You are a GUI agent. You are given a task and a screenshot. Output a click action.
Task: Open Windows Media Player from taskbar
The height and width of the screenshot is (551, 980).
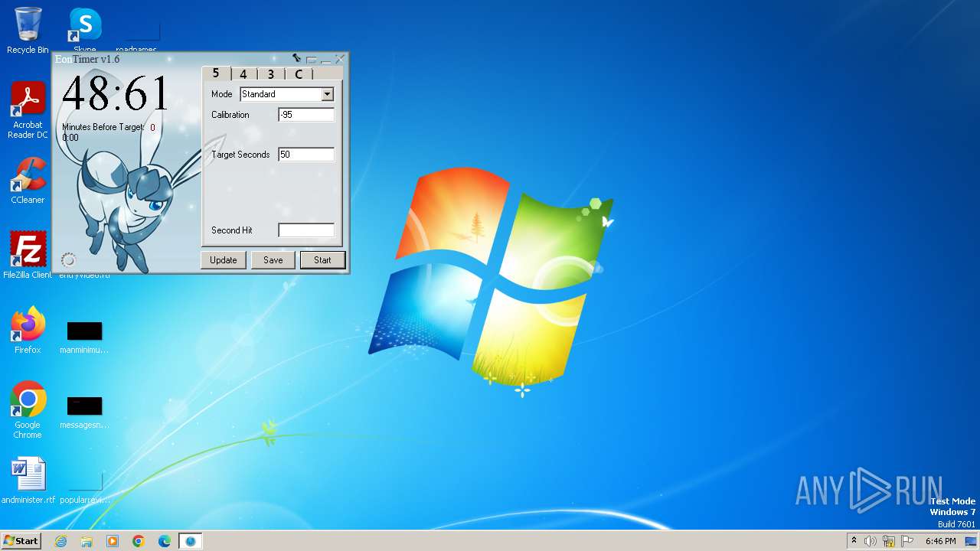coord(113,541)
